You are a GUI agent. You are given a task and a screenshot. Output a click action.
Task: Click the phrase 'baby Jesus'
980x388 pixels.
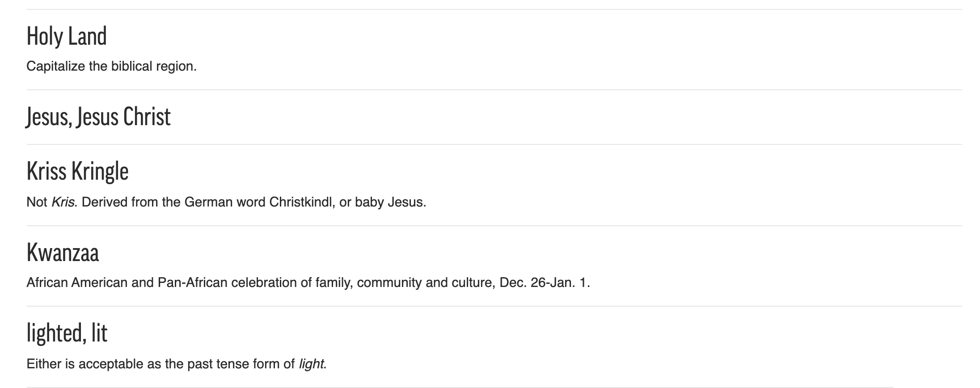click(x=389, y=202)
